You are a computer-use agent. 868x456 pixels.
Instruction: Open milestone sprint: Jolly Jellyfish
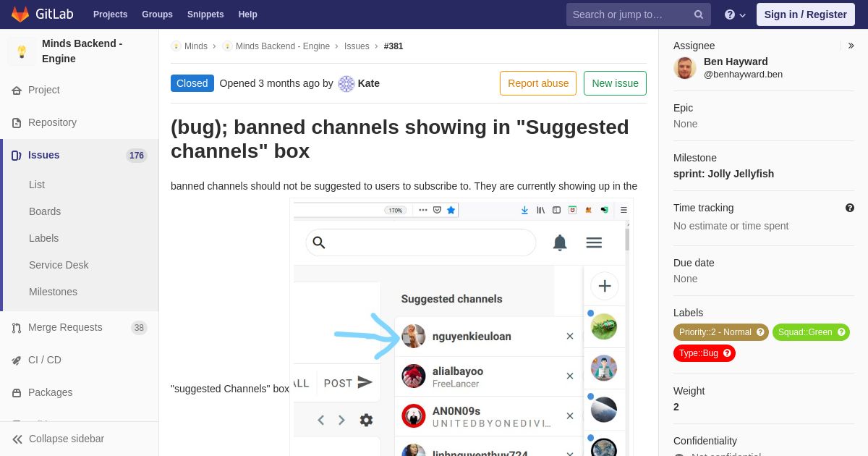(x=723, y=174)
